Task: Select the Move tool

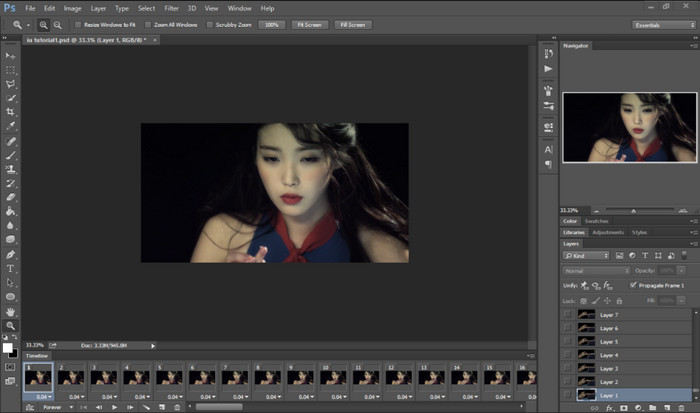Action: click(x=11, y=55)
